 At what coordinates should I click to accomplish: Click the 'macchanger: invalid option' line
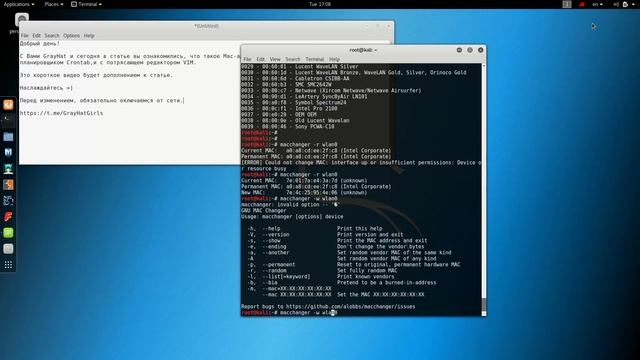point(290,204)
